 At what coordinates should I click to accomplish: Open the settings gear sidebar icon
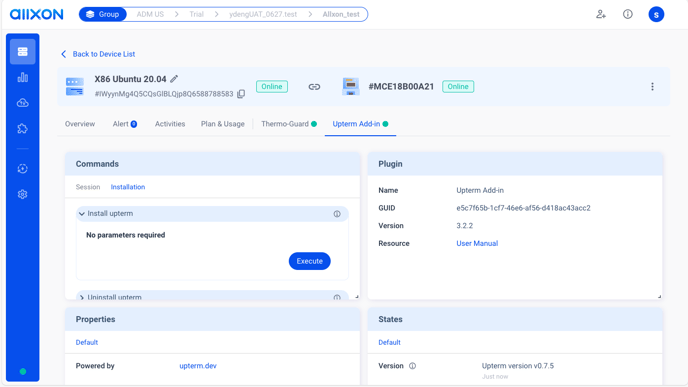coord(22,194)
